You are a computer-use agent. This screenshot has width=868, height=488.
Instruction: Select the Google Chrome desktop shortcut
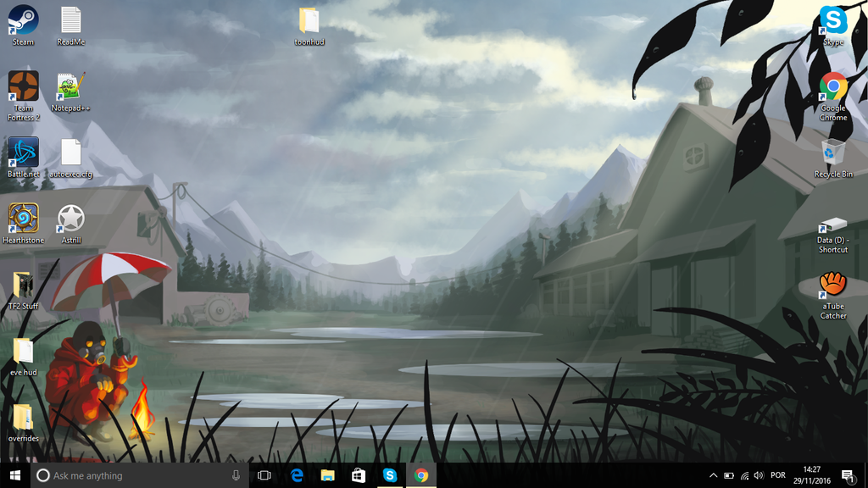point(833,96)
